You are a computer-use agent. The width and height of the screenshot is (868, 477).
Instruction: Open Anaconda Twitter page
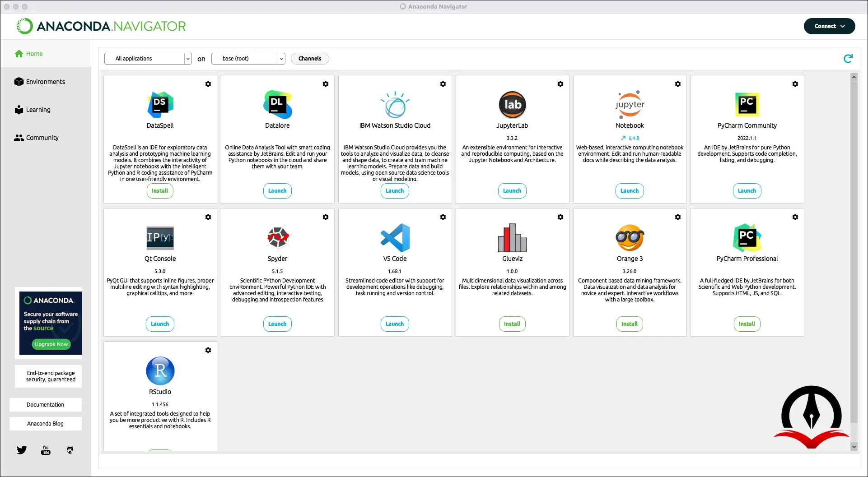(22, 450)
